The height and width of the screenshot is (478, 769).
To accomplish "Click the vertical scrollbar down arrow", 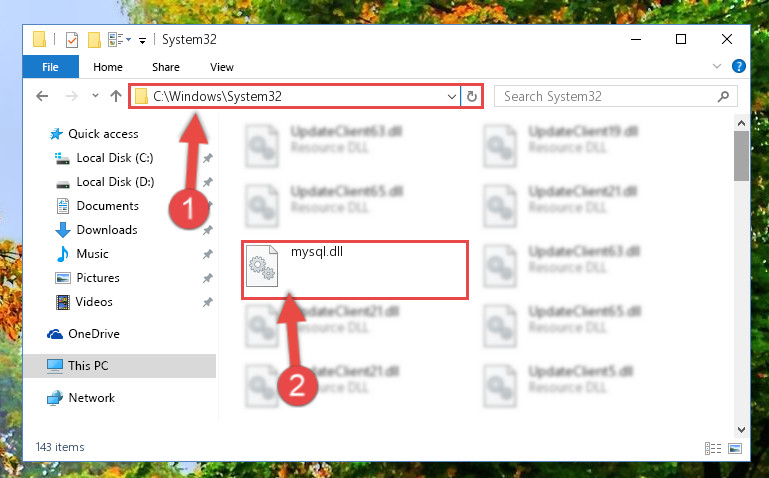I will point(741,430).
